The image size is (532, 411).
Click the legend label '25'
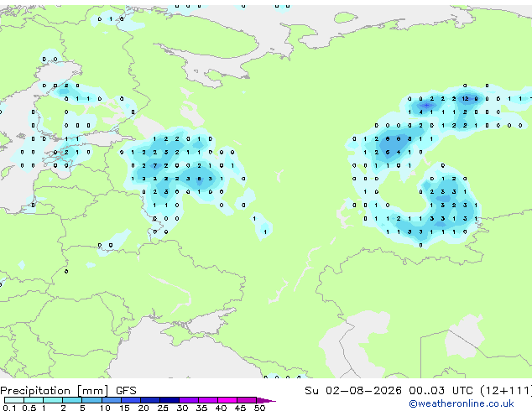click(163, 408)
